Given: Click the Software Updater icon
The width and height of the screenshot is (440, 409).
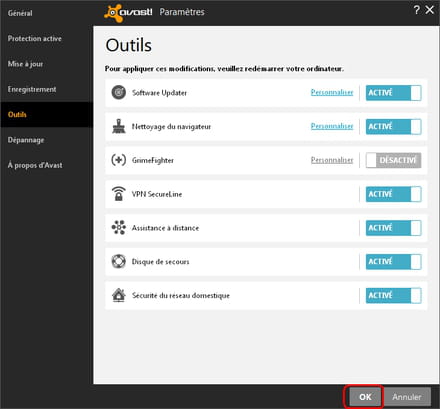Looking at the screenshot, I should [119, 92].
